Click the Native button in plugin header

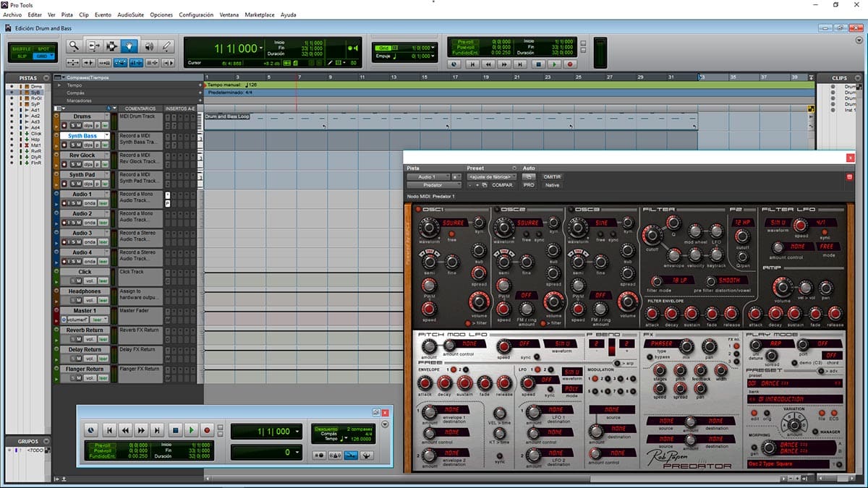(552, 185)
